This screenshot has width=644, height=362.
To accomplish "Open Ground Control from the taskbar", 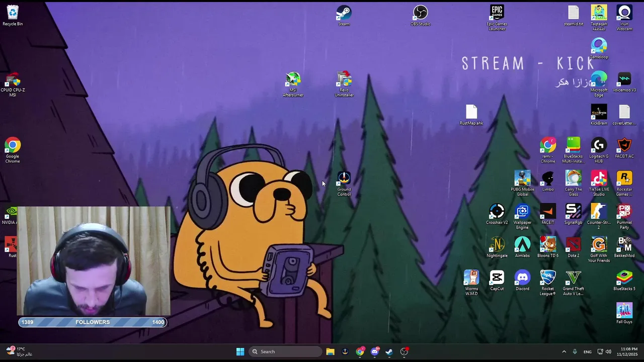I will point(345,351).
